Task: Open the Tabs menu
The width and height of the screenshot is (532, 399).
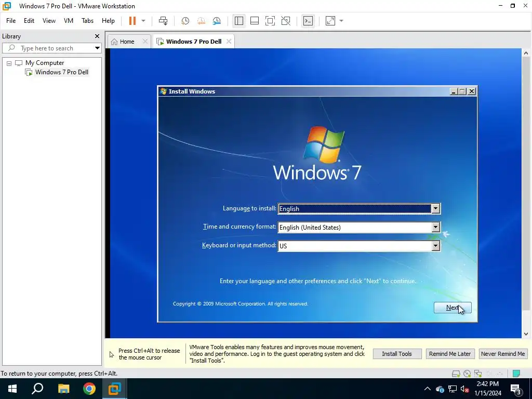Action: pyautogui.click(x=87, y=21)
